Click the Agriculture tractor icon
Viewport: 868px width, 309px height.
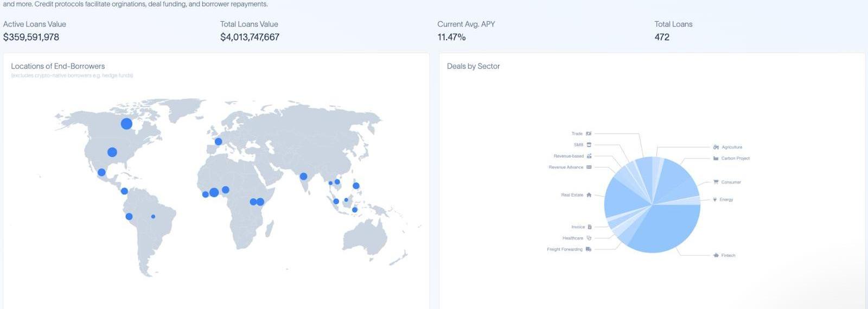tap(716, 147)
